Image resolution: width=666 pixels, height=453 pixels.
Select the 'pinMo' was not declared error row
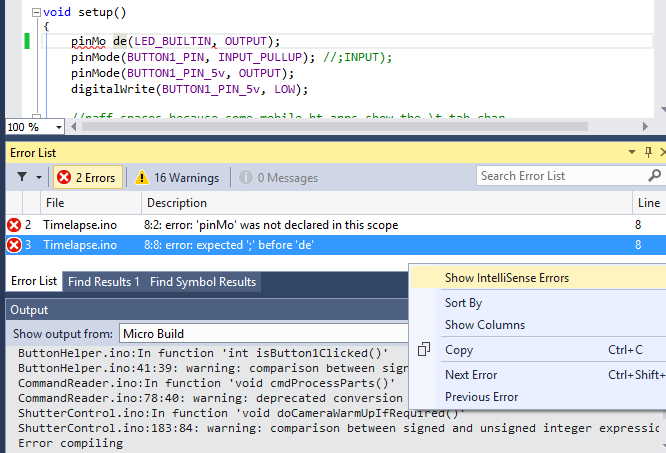[x=336, y=225]
